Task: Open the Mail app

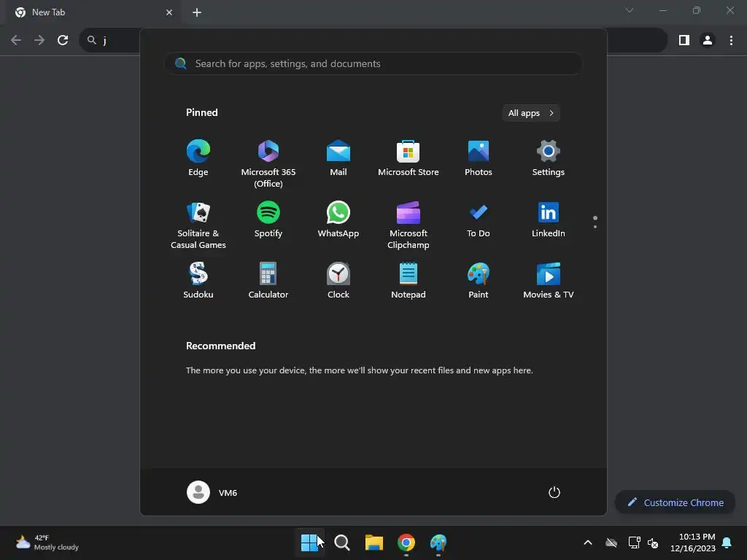Action: [338, 158]
